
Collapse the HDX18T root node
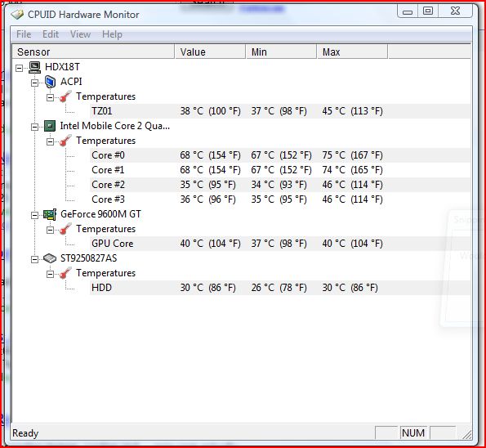[x=20, y=68]
